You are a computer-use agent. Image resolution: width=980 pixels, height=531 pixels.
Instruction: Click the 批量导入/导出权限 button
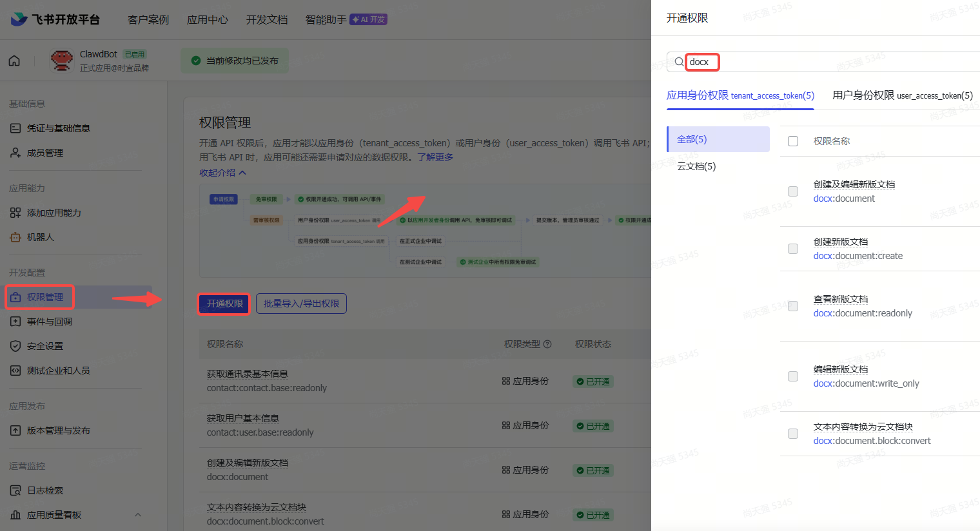(301, 304)
